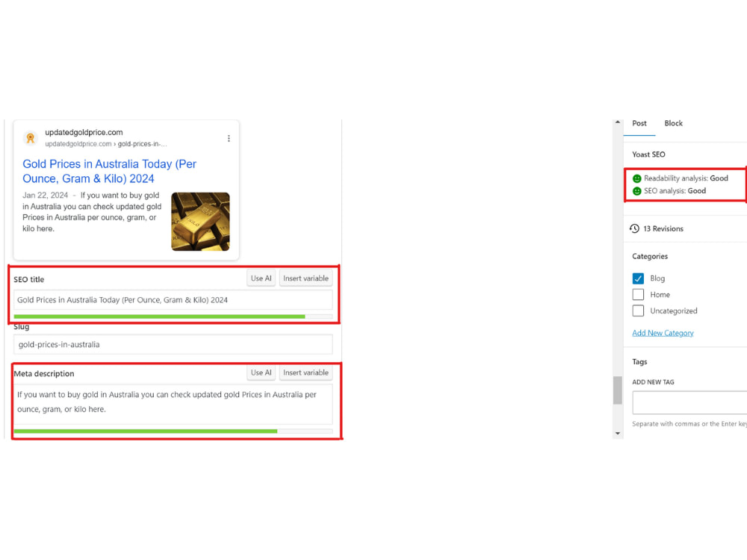Click Use AI for the SEO title
This screenshot has height=560, width=747.
[261, 279]
